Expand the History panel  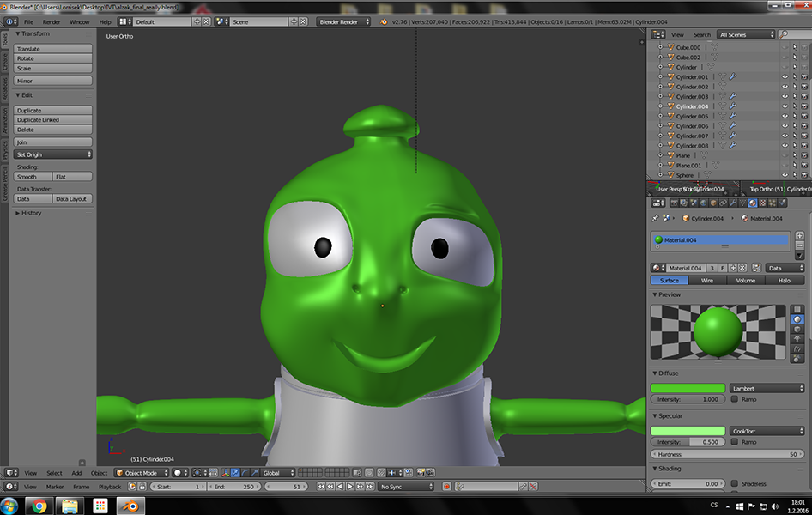pos(31,213)
